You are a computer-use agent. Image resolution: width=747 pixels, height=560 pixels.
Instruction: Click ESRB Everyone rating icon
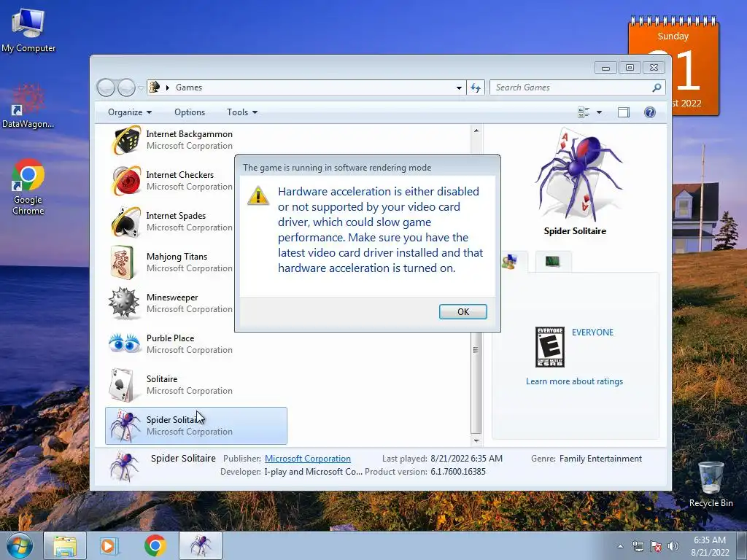point(550,346)
